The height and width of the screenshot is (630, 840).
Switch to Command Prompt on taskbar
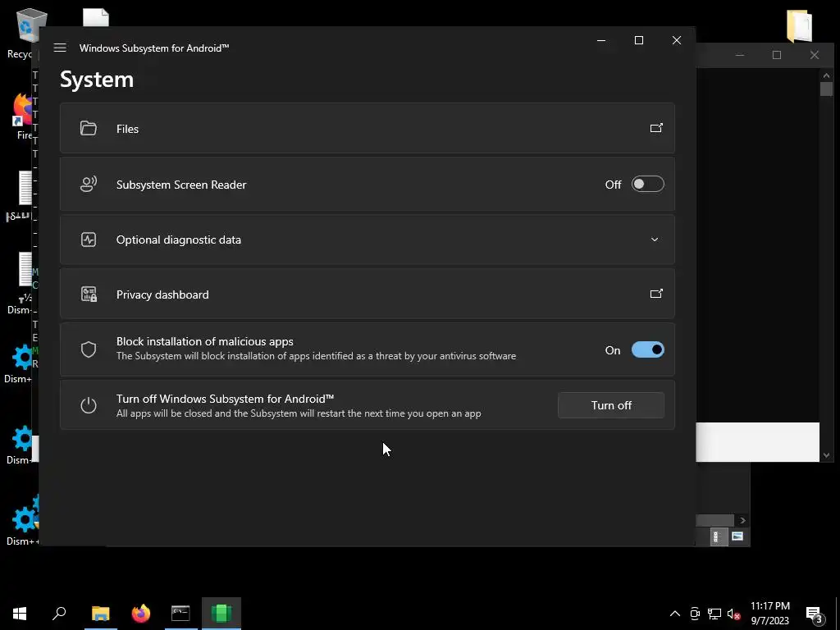click(x=180, y=614)
